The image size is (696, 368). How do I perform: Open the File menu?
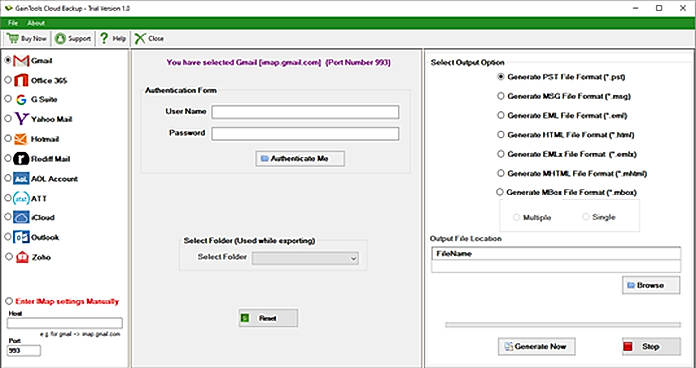pos(13,23)
